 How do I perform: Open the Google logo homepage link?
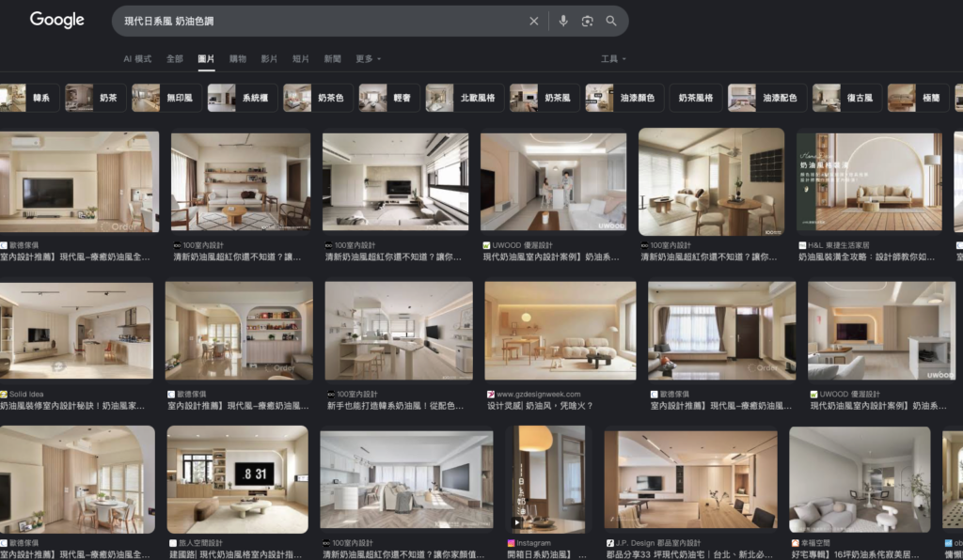point(57,20)
